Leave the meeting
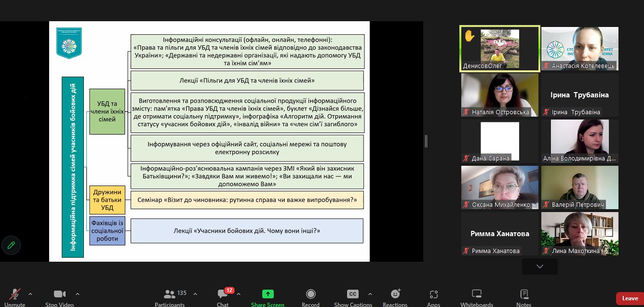Image resolution: width=644 pixels, height=307 pixels. pos(630,298)
